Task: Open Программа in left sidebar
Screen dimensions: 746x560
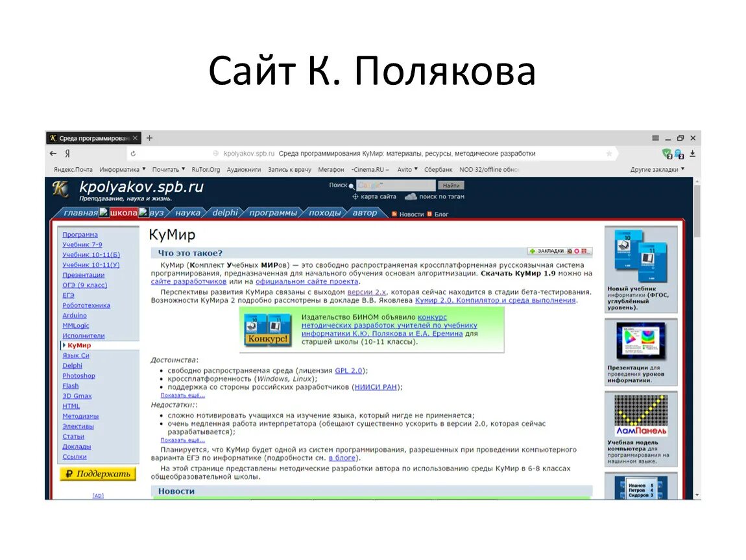Action: click(80, 235)
